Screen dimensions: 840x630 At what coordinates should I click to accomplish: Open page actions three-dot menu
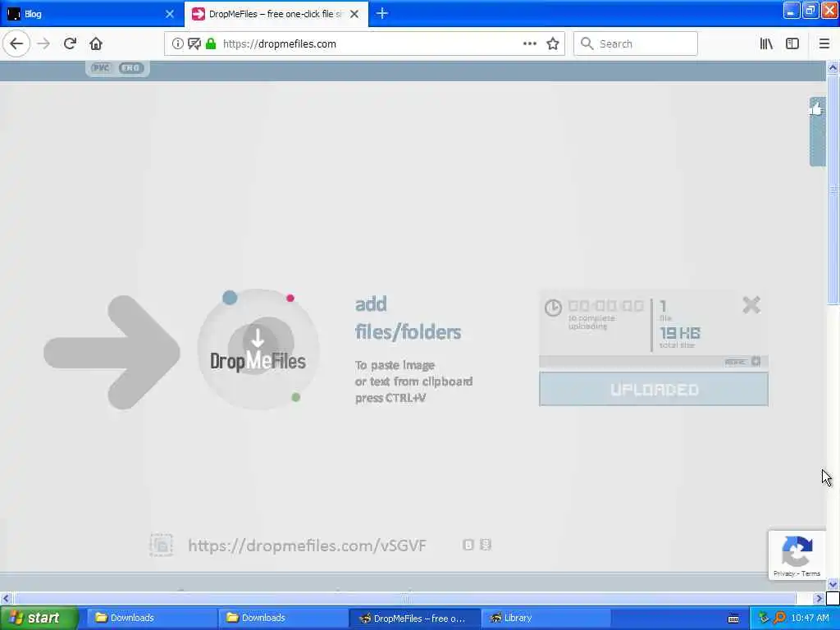[x=530, y=44]
